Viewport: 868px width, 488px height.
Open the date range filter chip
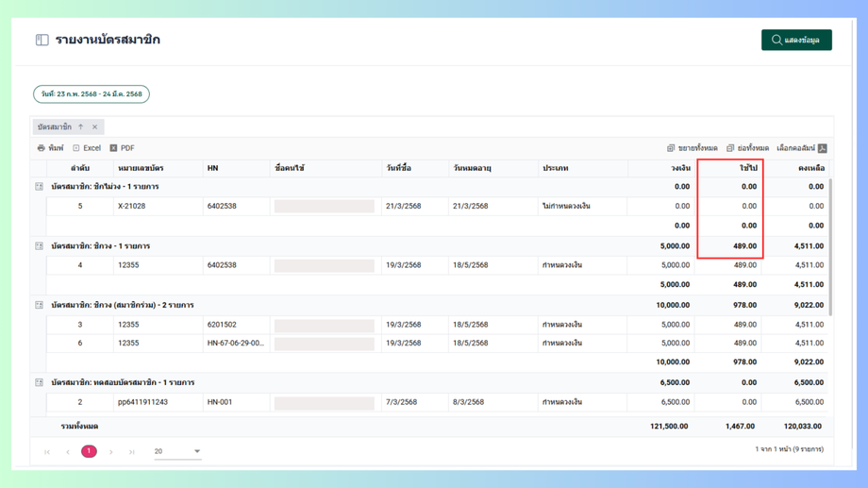(92, 94)
